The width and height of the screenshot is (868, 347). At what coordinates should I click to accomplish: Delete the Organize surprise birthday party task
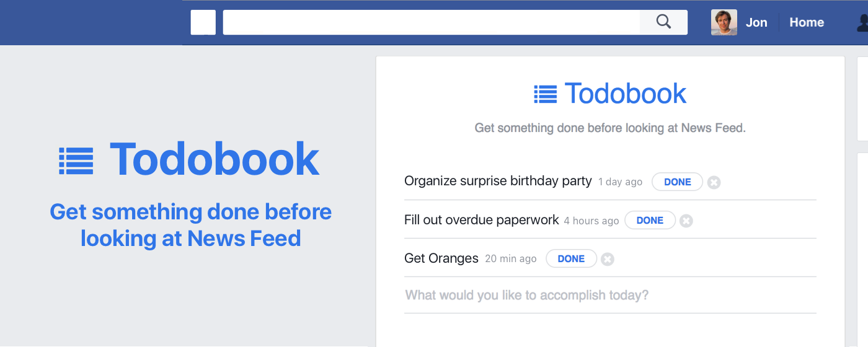[714, 182]
